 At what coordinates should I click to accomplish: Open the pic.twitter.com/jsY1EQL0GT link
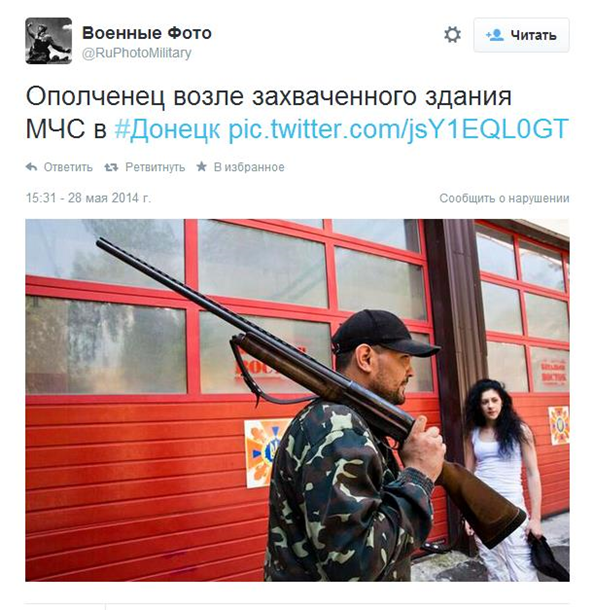[398, 129]
